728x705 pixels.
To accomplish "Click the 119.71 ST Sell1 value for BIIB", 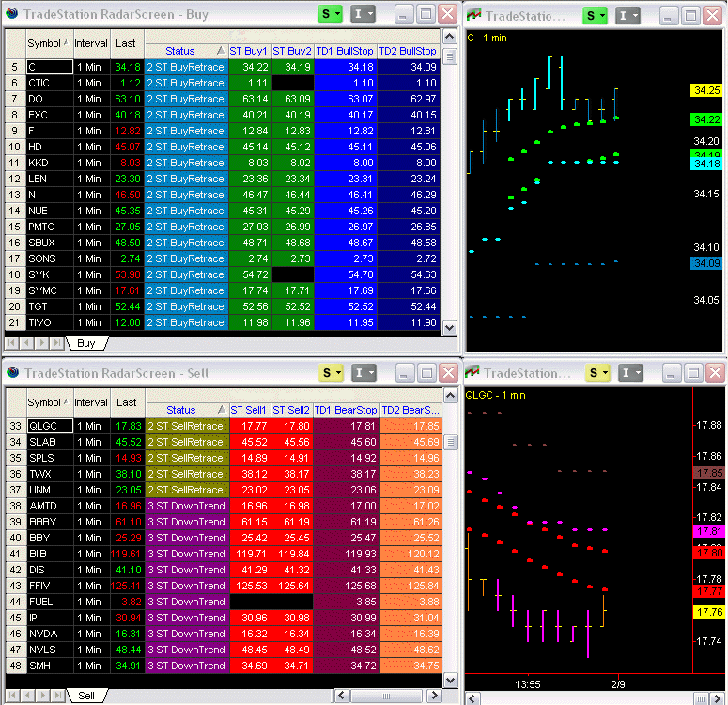I will pyautogui.click(x=250, y=554).
